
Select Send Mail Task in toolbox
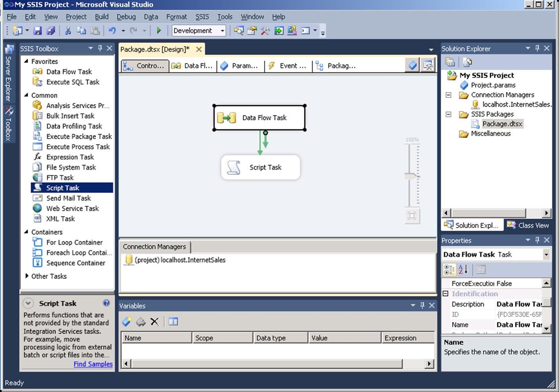pyautogui.click(x=69, y=198)
